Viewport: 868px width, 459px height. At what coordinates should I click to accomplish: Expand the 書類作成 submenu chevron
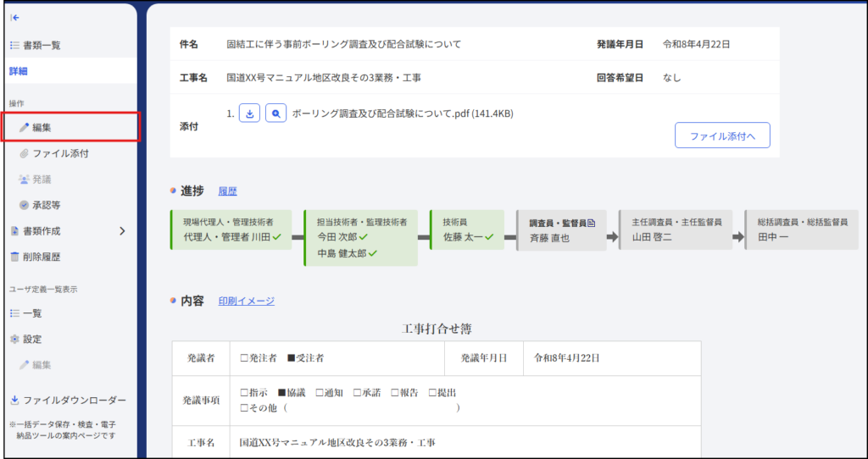[x=122, y=231]
